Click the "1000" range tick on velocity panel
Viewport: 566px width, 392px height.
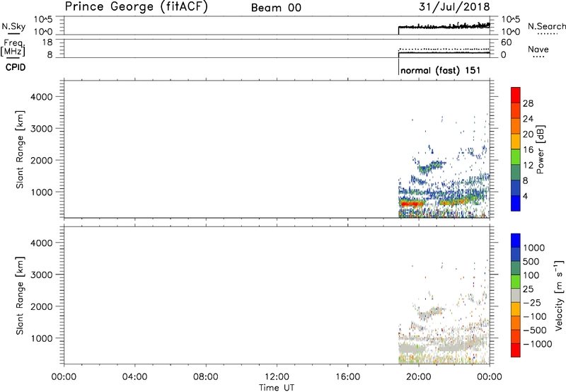coord(42,338)
